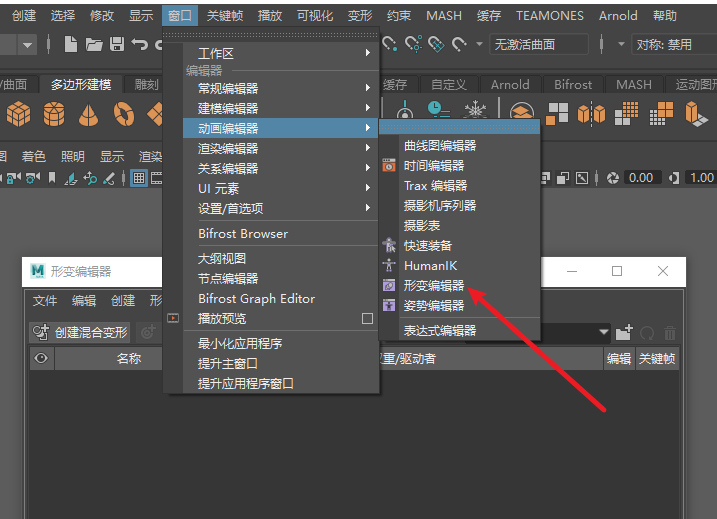Image resolution: width=717 pixels, height=519 pixels.
Task: Click the open scene folder icon
Action: 94,44
